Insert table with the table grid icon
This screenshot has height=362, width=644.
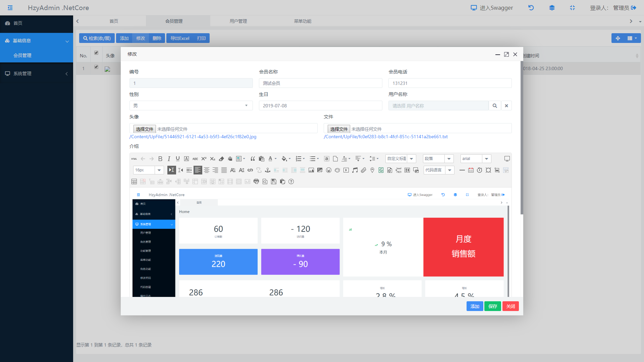[134, 182]
